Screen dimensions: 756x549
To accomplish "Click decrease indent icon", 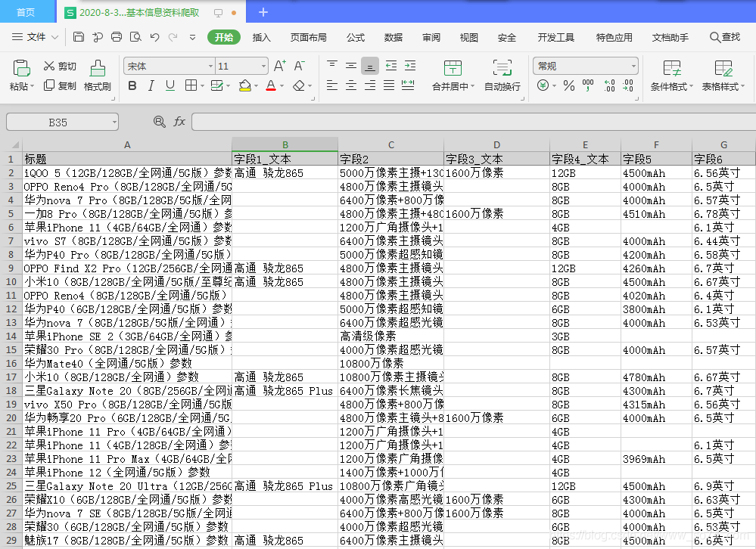I will (x=391, y=66).
